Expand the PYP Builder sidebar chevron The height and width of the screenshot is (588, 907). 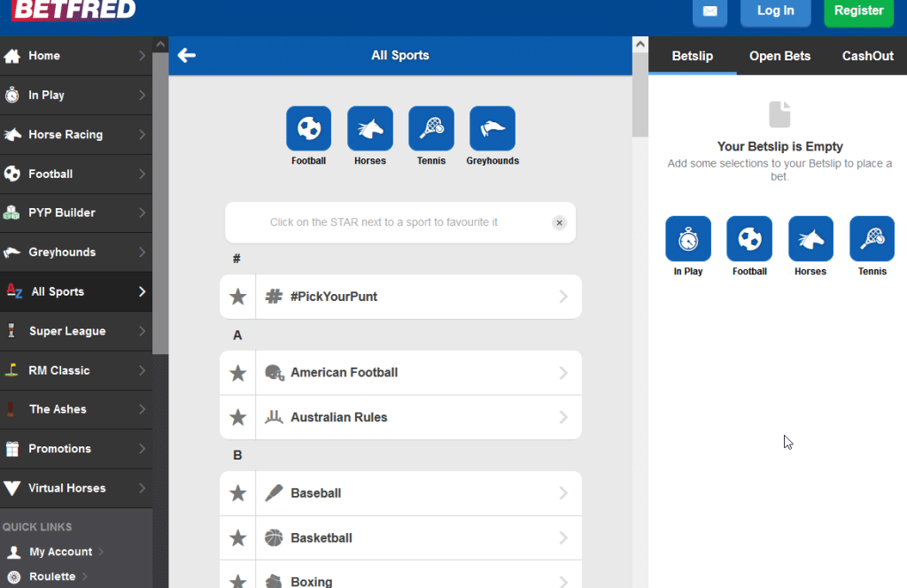[x=142, y=213]
